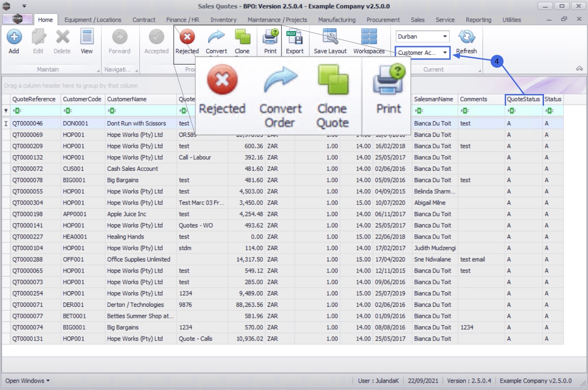Select the Judith Mudzengi salesman cell
Image resolution: width=588 pixels, height=390 pixels.
[x=435, y=248]
